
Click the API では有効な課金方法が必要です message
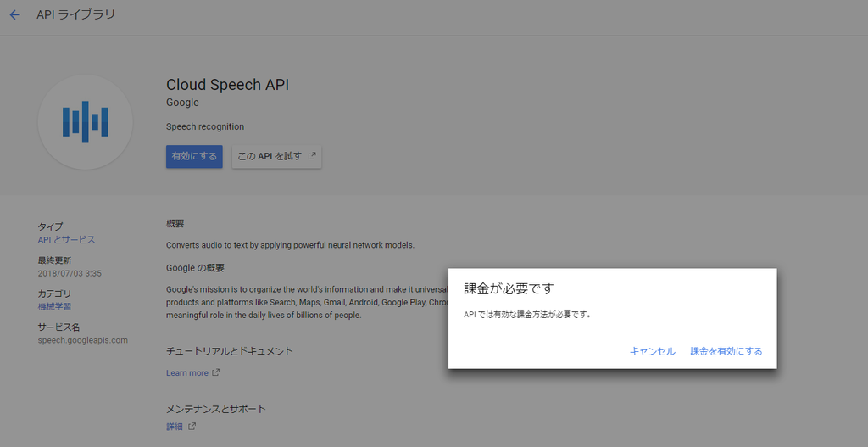coord(527,316)
